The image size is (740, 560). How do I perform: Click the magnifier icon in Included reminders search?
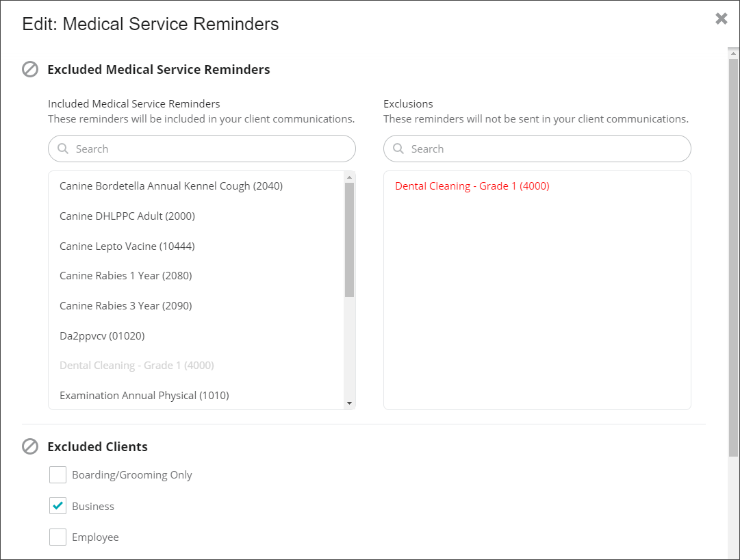click(x=63, y=149)
